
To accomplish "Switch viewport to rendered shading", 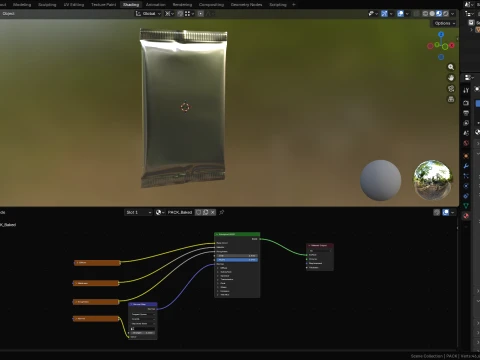I will (446, 14).
